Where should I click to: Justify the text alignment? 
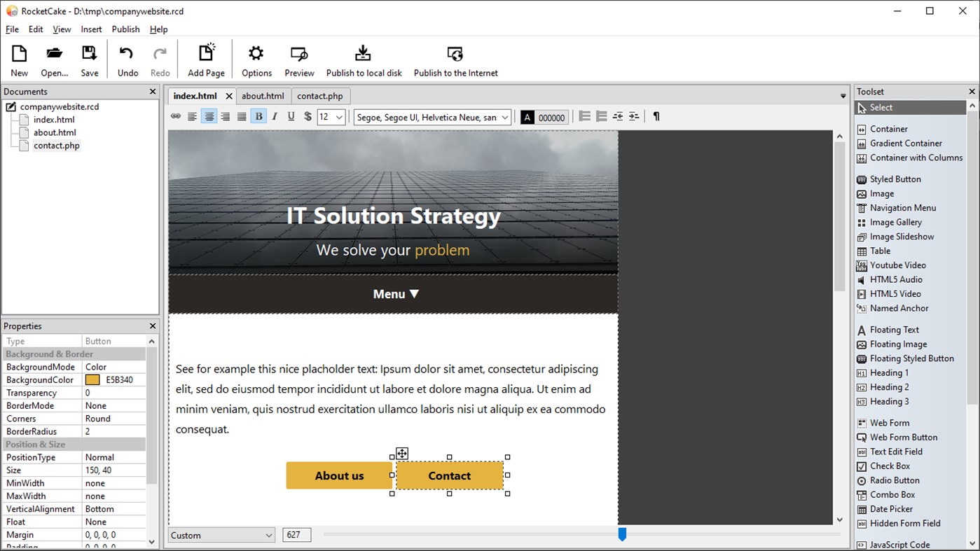(242, 117)
